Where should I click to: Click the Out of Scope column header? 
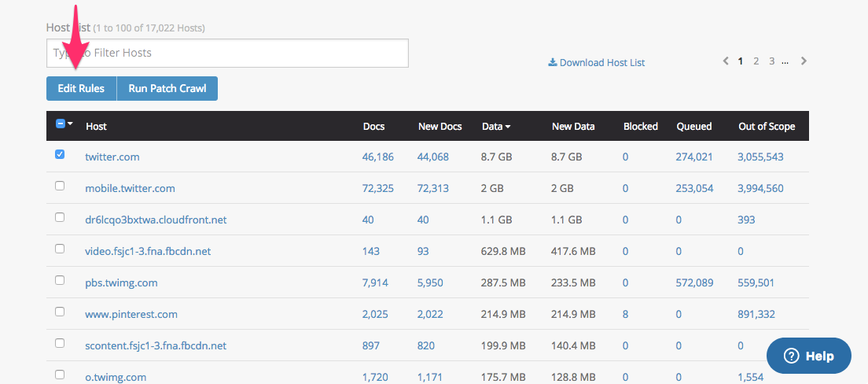(766, 126)
